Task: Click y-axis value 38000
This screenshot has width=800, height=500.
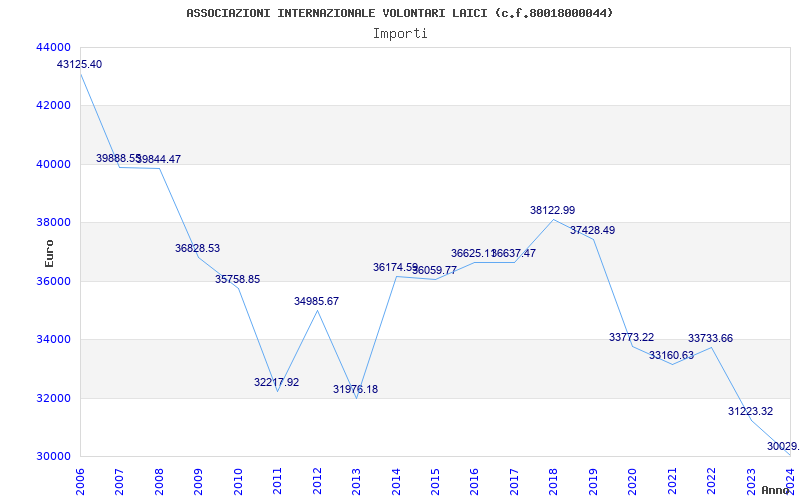Action: pyautogui.click(x=53, y=223)
